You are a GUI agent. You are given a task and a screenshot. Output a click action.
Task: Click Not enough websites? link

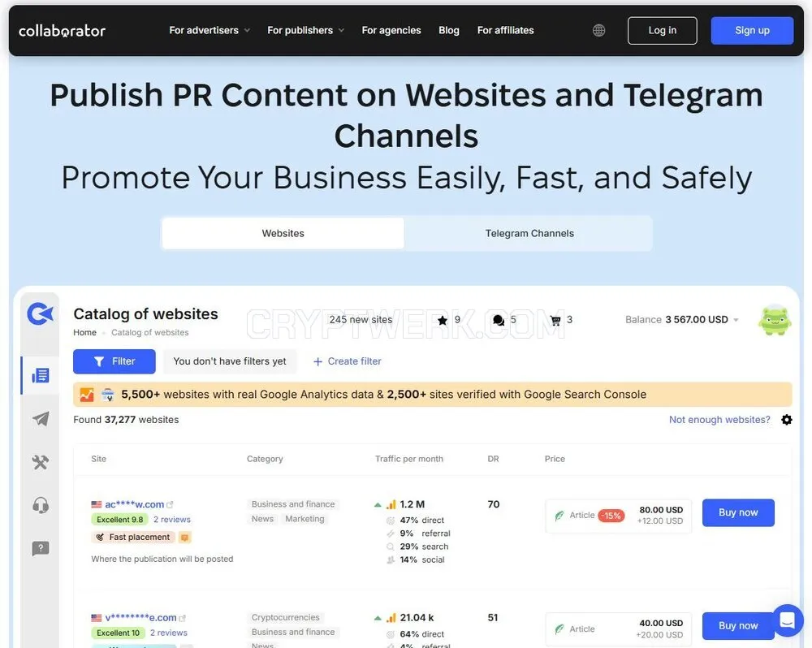pos(719,420)
